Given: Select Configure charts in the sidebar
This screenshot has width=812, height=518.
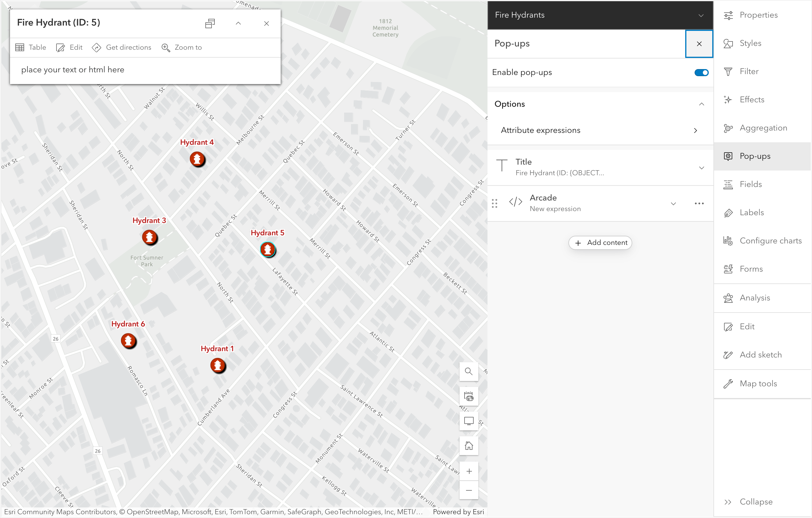Looking at the screenshot, I should pos(770,241).
